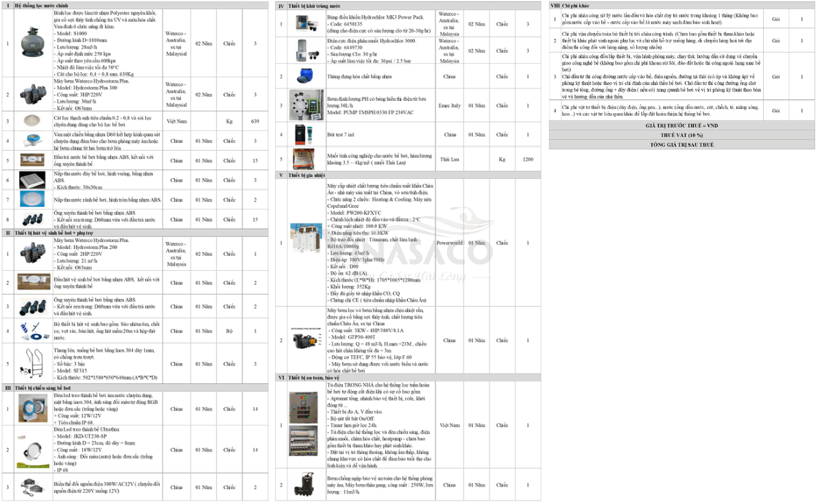Click the 12W/12V RGB LED light image
The image size is (820, 504).
pos(32,409)
